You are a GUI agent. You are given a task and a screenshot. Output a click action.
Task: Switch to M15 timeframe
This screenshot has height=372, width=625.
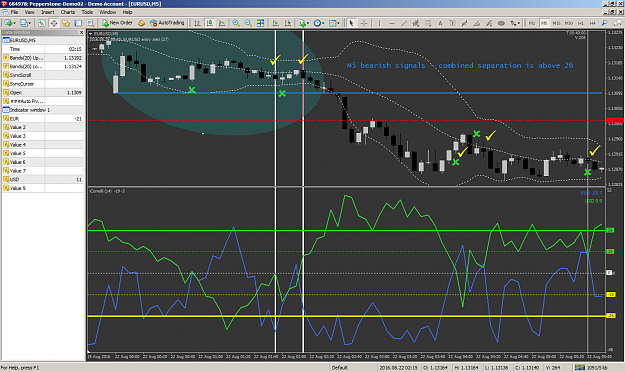[556, 23]
